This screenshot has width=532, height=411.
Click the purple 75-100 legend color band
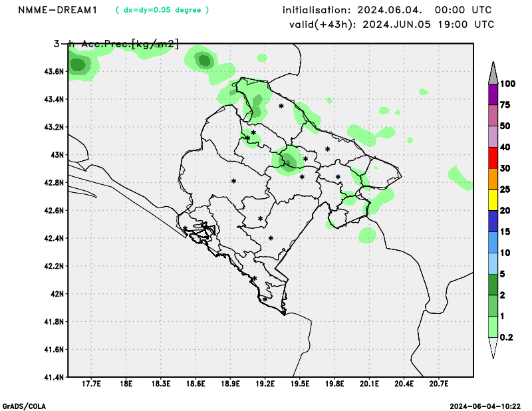[x=493, y=94]
